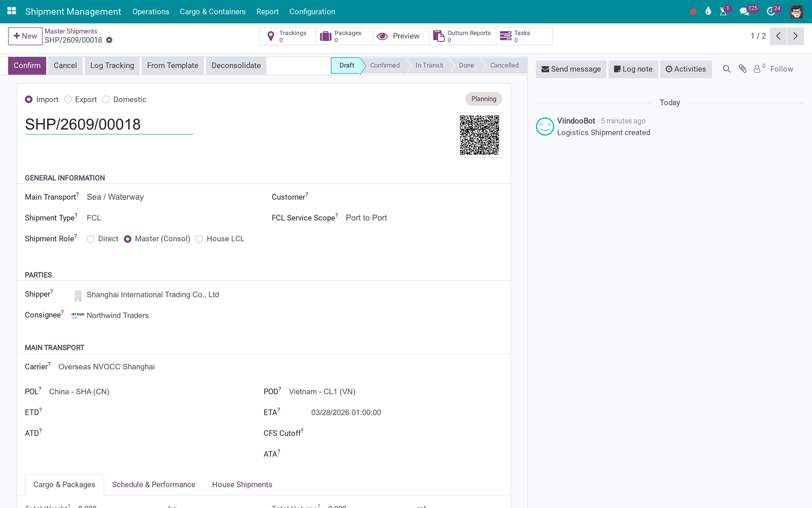812x508 pixels.
Task: Click the Cancel button
Action: click(65, 66)
